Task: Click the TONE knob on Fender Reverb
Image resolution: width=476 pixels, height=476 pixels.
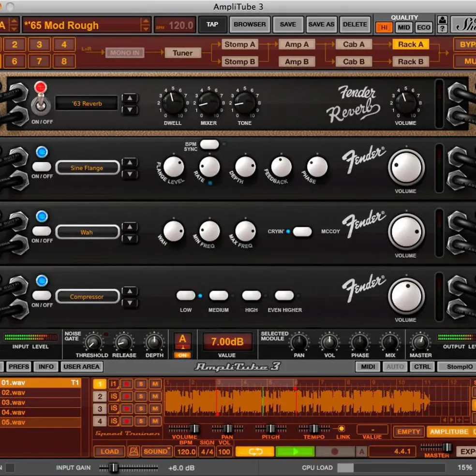Action: click(x=245, y=102)
